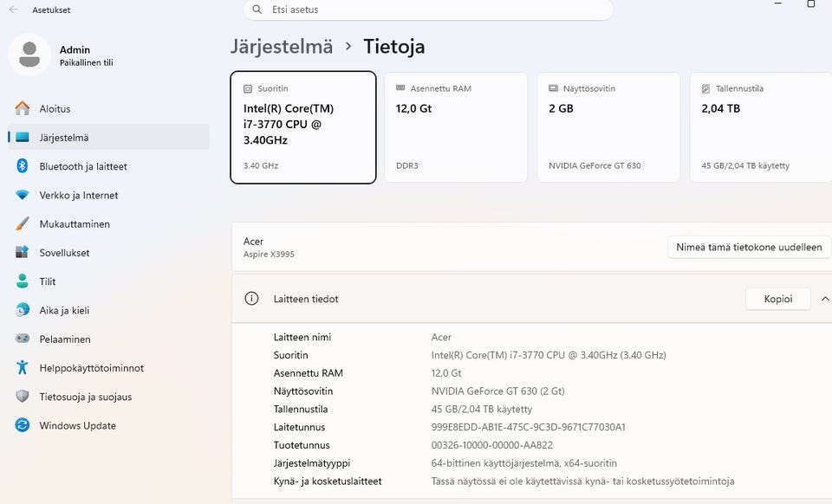Click the Admin account name
This screenshot has height=504, width=832.
tap(75, 50)
